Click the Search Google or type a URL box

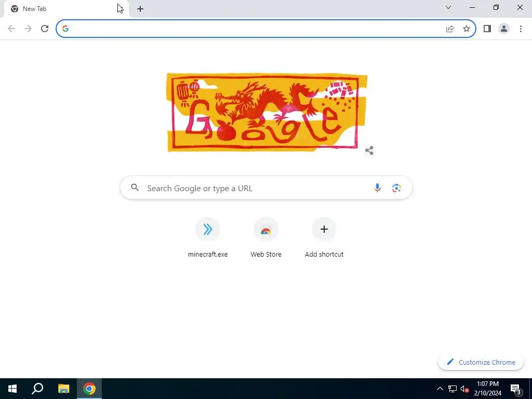point(266,188)
